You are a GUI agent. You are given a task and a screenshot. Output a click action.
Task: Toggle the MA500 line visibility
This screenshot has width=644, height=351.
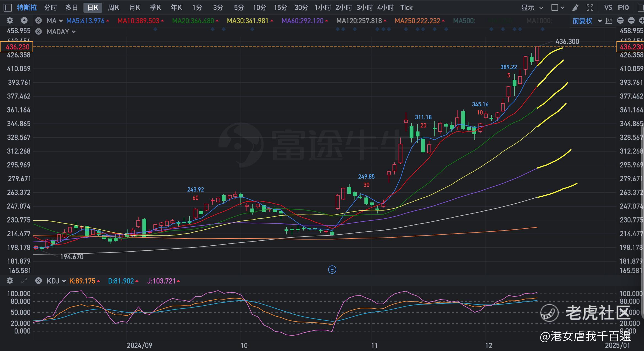click(x=464, y=21)
